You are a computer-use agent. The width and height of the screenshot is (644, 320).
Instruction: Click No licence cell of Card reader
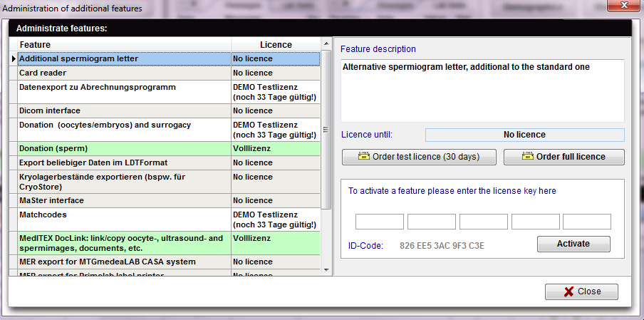(276, 73)
